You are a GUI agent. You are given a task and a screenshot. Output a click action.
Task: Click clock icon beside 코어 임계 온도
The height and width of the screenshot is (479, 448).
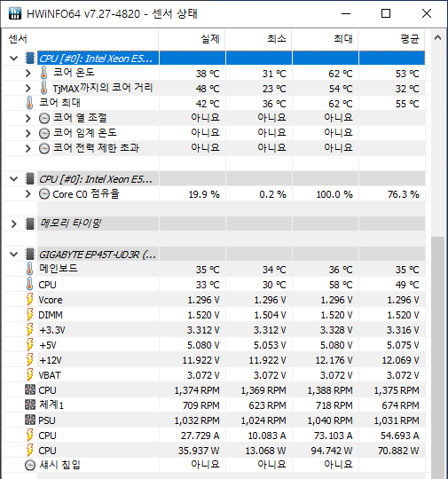tap(44, 133)
